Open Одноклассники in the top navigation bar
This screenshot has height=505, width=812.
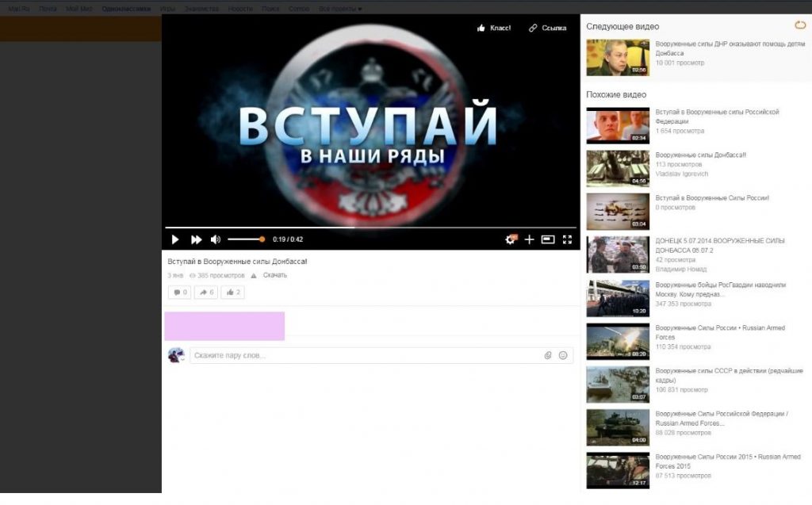coord(126,9)
